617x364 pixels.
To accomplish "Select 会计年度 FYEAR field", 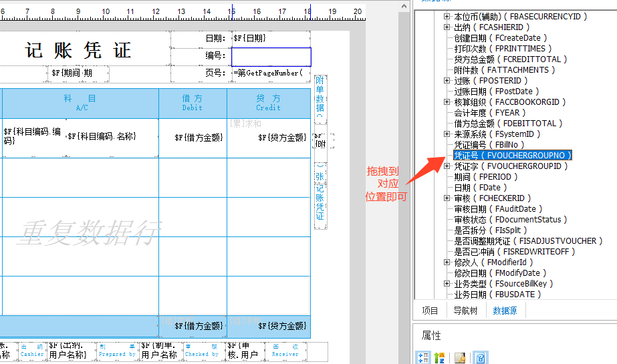I will [x=489, y=113].
